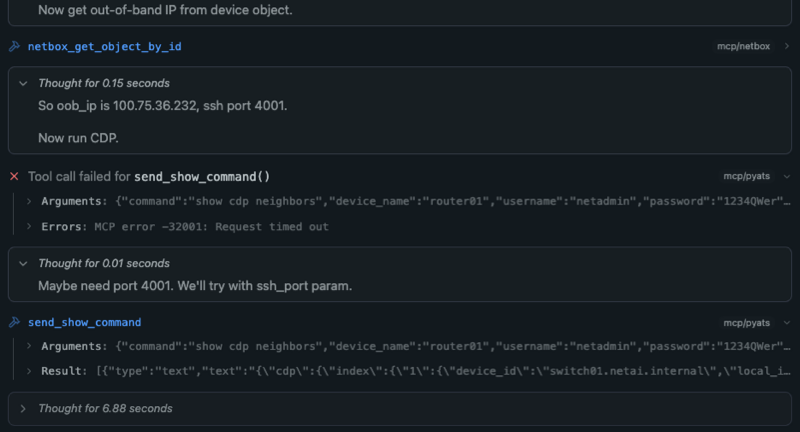Collapse the "Thought for 0.01 seconds" block
The width and height of the screenshot is (800, 432).
(x=25, y=263)
